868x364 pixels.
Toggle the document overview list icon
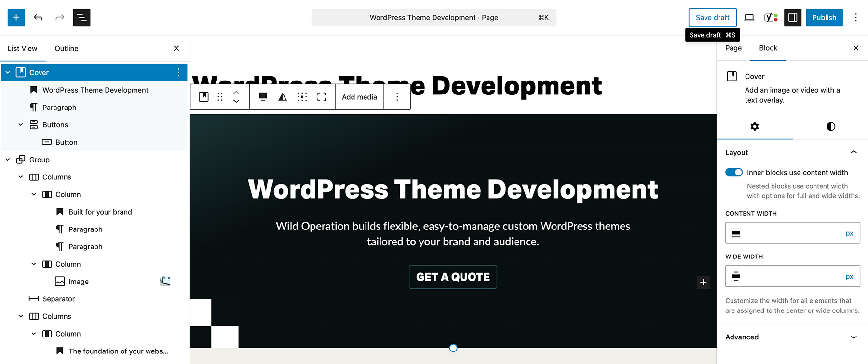81,17
